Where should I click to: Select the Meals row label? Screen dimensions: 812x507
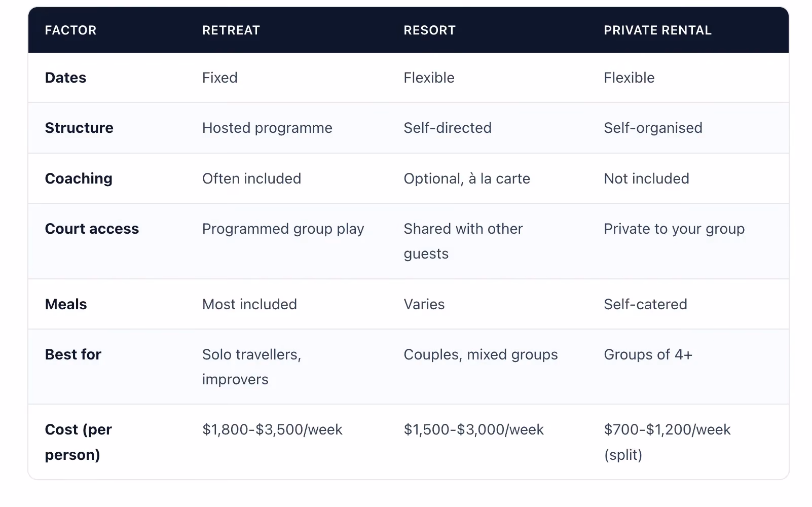tap(66, 304)
